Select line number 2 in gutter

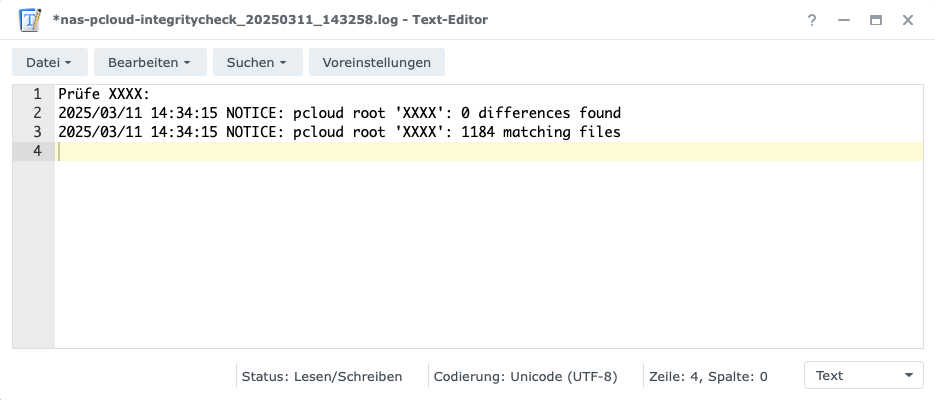(37, 113)
